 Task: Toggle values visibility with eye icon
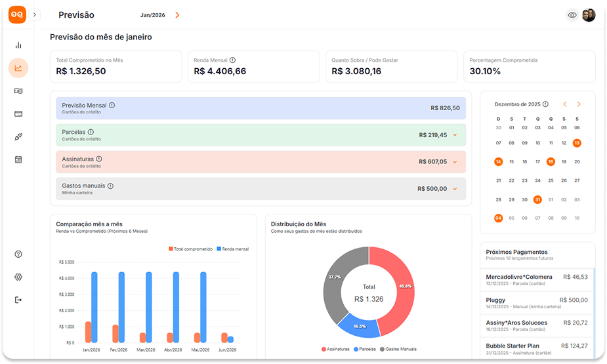click(x=572, y=15)
